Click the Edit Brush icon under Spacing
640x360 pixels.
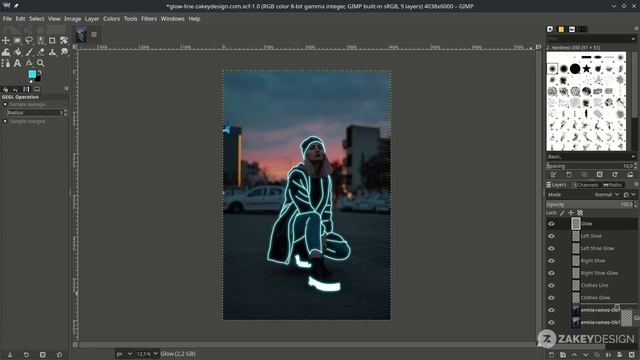(553, 175)
